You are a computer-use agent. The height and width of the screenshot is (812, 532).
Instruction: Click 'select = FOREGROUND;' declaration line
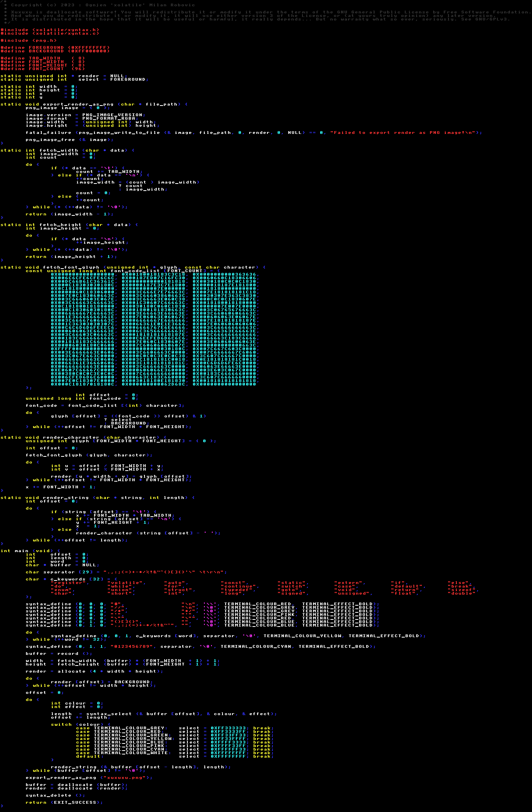[74, 80]
